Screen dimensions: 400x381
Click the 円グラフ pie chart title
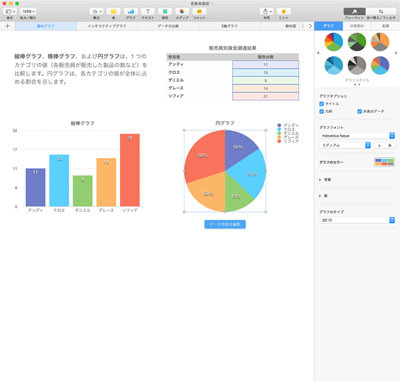[x=225, y=123]
